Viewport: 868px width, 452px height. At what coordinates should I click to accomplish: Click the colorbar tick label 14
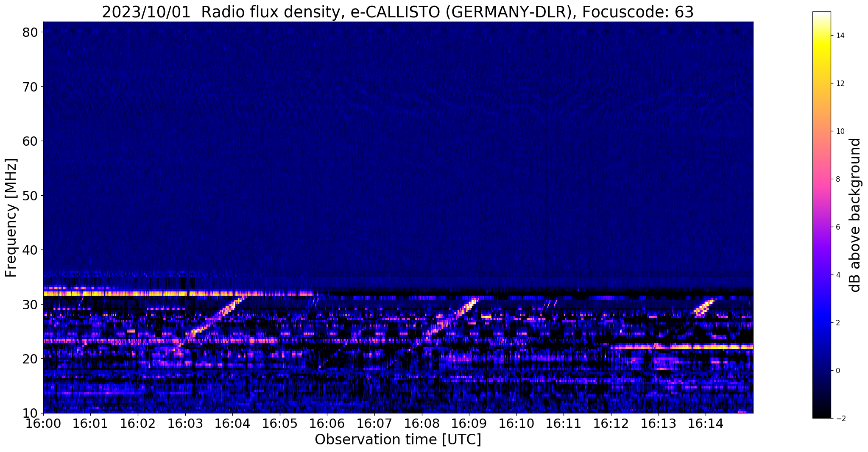pyautogui.click(x=840, y=36)
